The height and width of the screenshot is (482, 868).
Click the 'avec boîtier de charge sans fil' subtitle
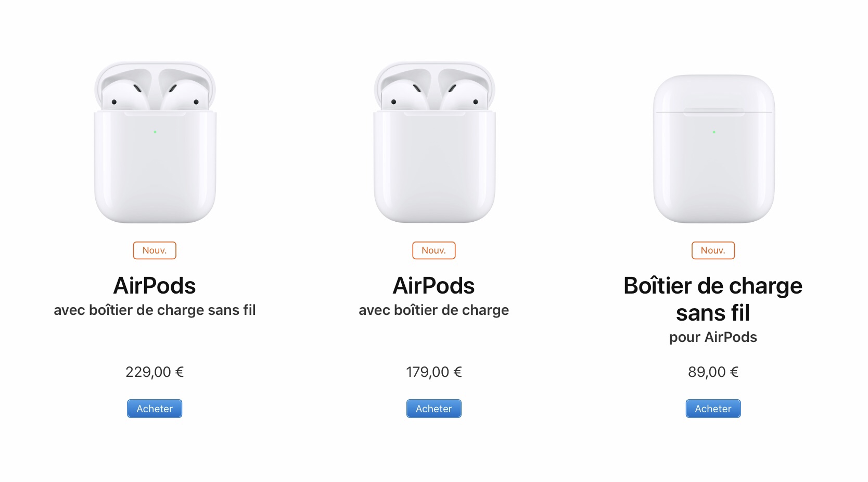click(x=155, y=310)
